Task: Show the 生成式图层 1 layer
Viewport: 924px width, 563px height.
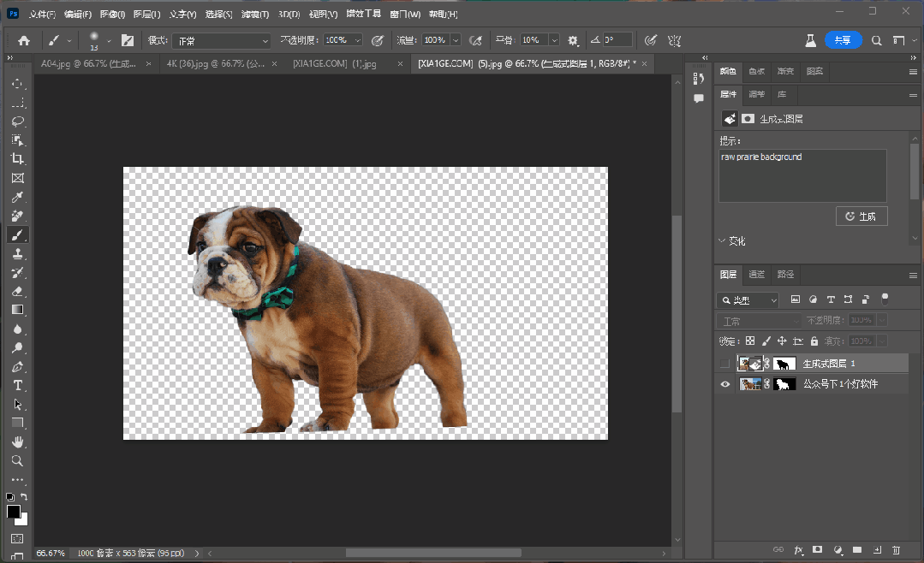Action: click(x=725, y=364)
